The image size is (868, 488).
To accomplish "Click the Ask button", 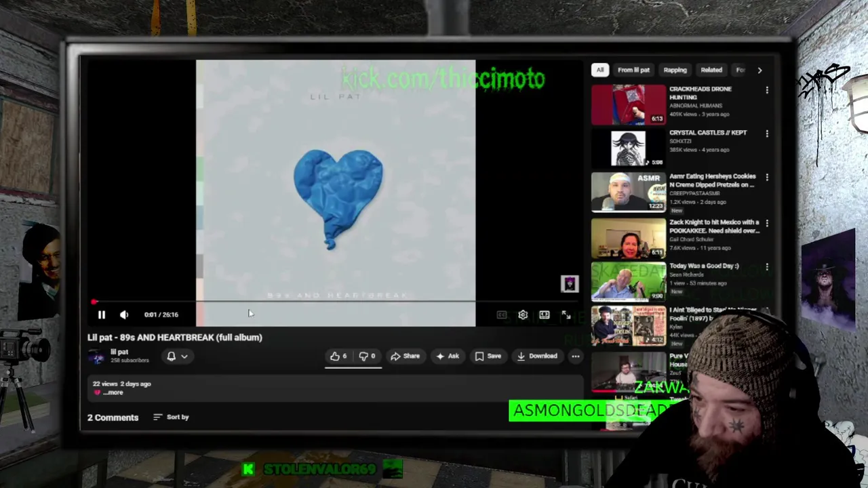I will [448, 356].
